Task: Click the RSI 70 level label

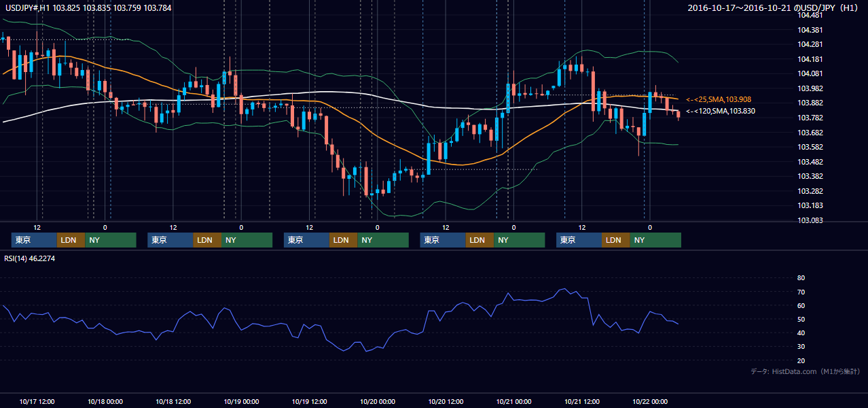Action: tap(801, 292)
